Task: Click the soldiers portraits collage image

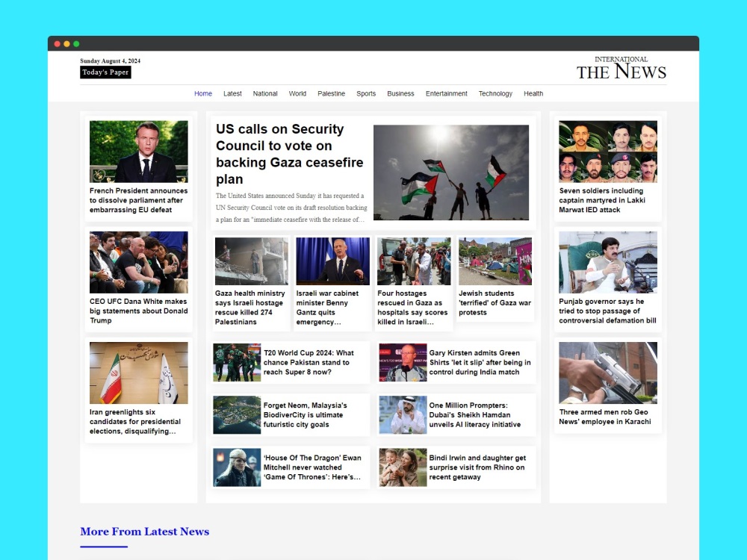Action: (x=608, y=152)
